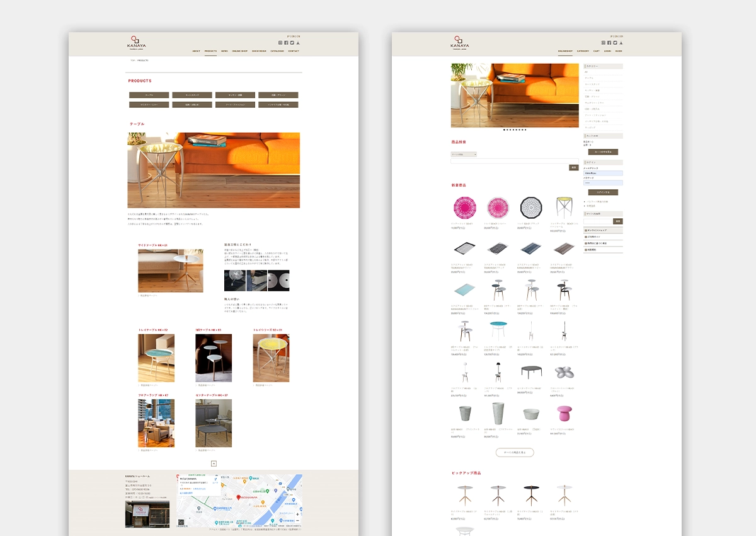756x536 pixels.
Task: Click the search button under the product search field
Action: coord(573,168)
